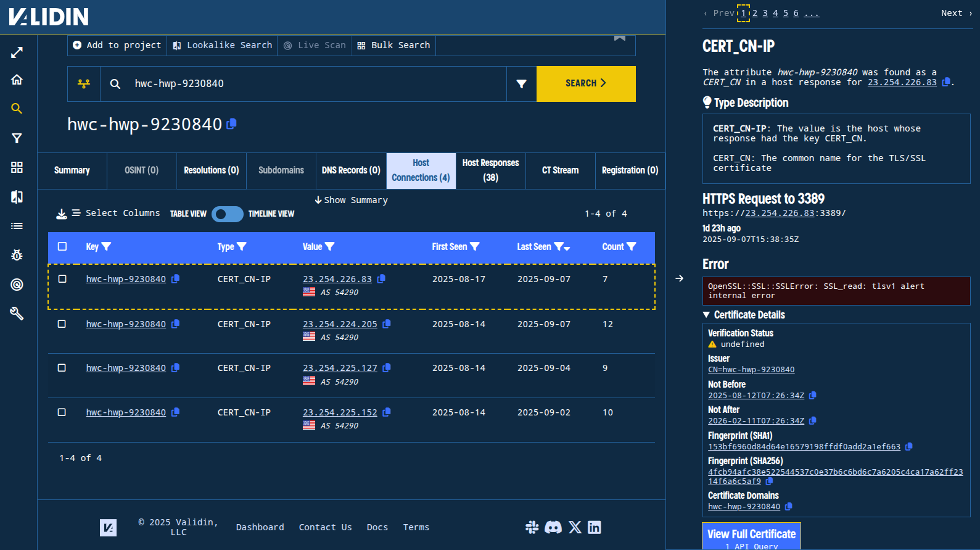Filter the Type column
Image resolution: width=980 pixels, height=550 pixels.
[x=242, y=246]
